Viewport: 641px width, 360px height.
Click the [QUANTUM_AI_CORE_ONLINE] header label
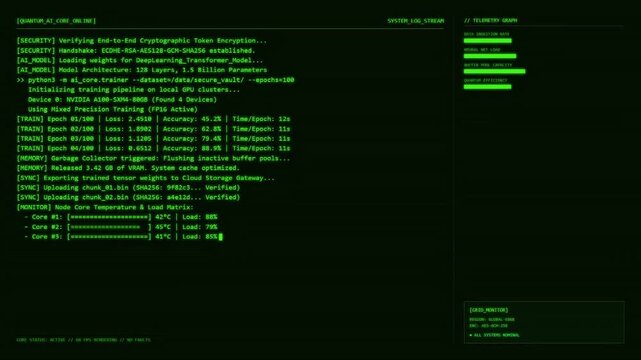pyautogui.click(x=56, y=21)
